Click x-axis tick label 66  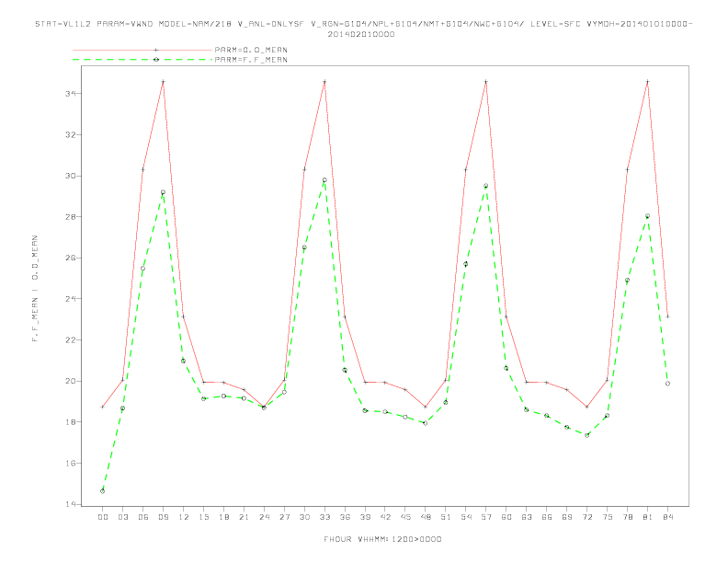pos(547,517)
